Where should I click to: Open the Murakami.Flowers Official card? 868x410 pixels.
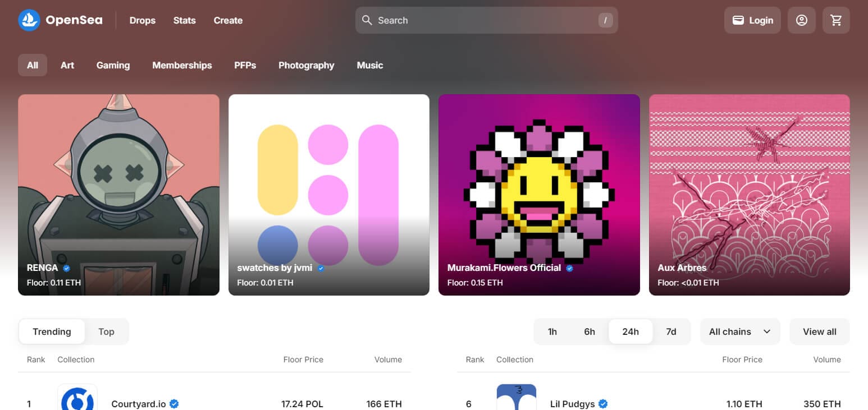pos(539,194)
